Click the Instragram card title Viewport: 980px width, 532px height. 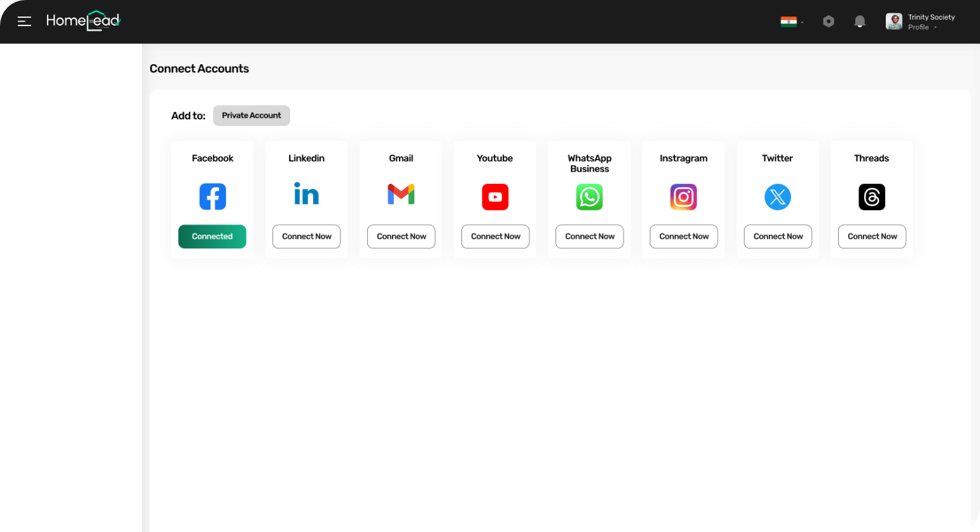[x=683, y=158]
